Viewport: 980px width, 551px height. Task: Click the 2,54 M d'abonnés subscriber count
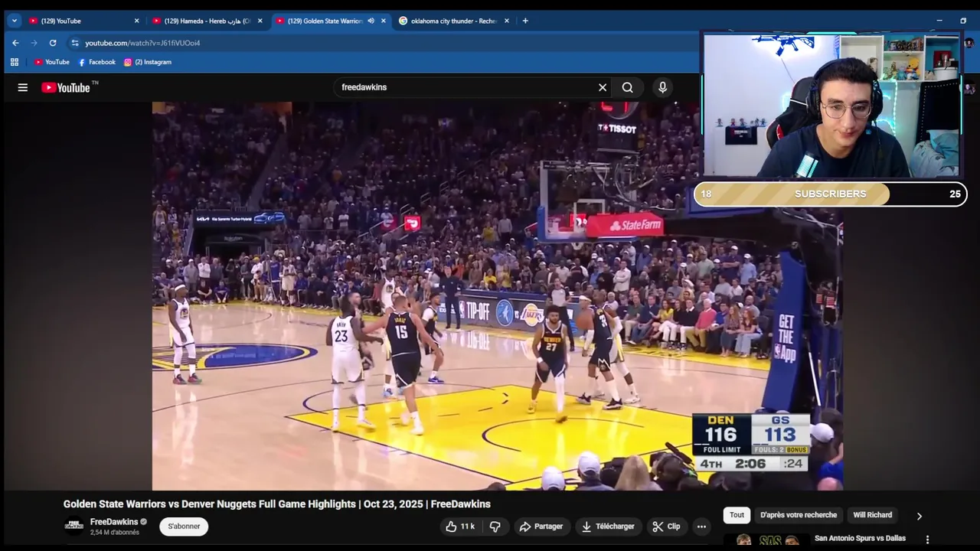115,533
